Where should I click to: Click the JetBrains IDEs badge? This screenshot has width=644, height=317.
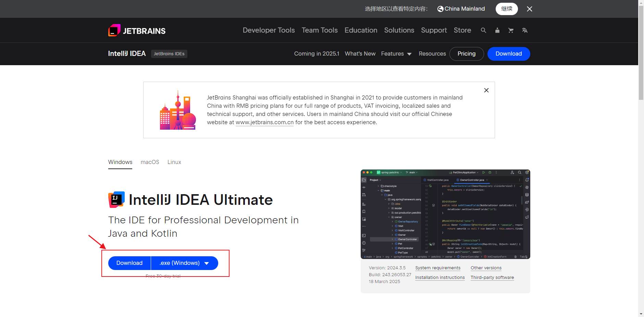point(169,54)
